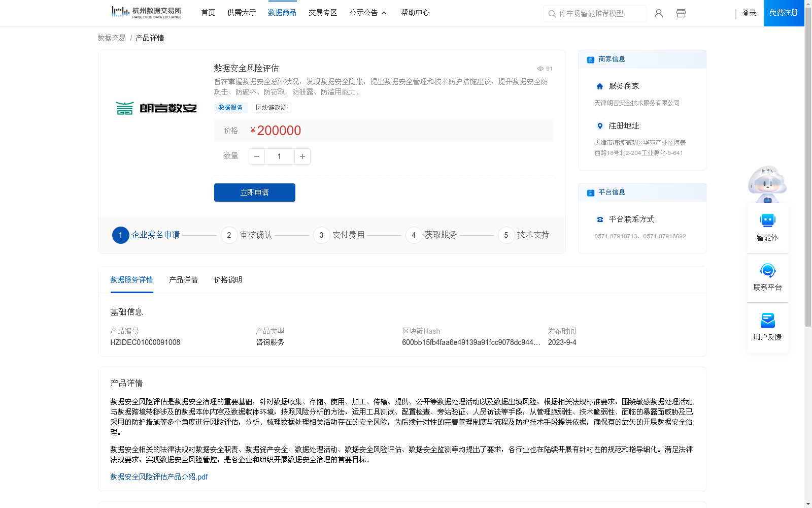Open 帮助中心 navigation item
This screenshot has height=508, width=812.
tap(415, 13)
